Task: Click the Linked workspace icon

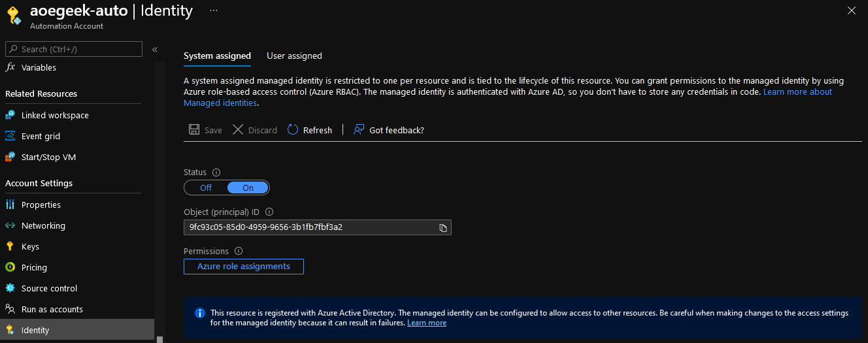Action: pyautogui.click(x=10, y=115)
